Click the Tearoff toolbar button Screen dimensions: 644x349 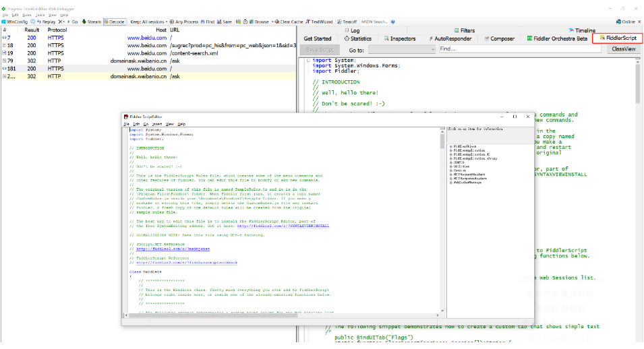pos(347,22)
